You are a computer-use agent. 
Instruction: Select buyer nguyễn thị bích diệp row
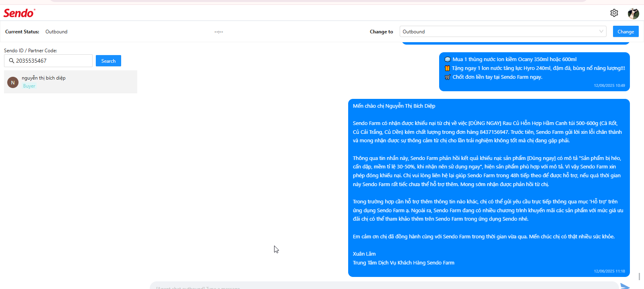click(x=70, y=82)
